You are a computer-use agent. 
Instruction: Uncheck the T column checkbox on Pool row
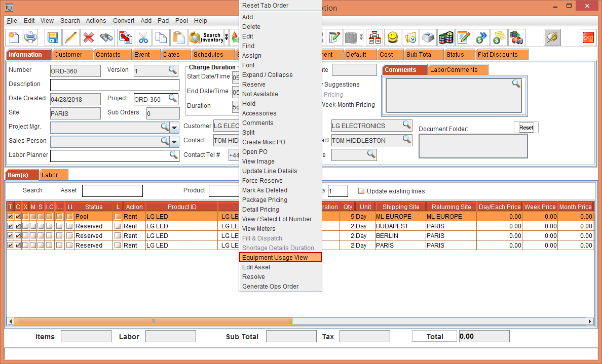point(10,216)
